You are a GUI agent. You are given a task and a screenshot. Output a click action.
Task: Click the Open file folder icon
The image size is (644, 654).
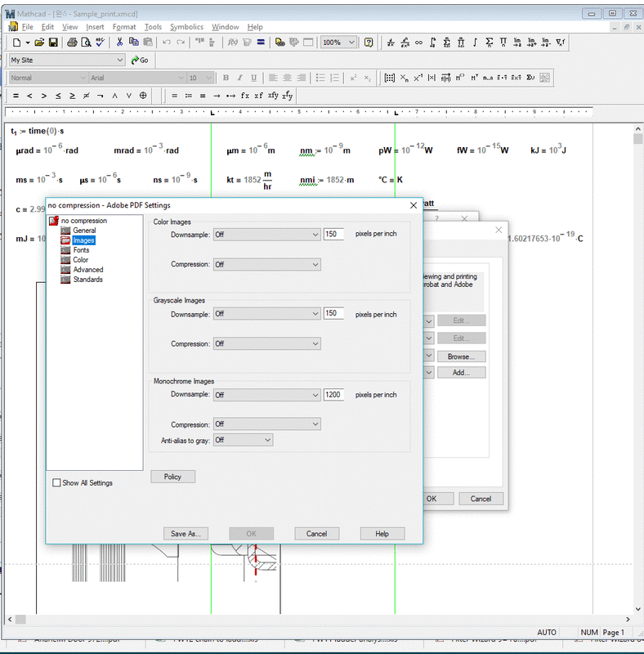[x=39, y=43]
